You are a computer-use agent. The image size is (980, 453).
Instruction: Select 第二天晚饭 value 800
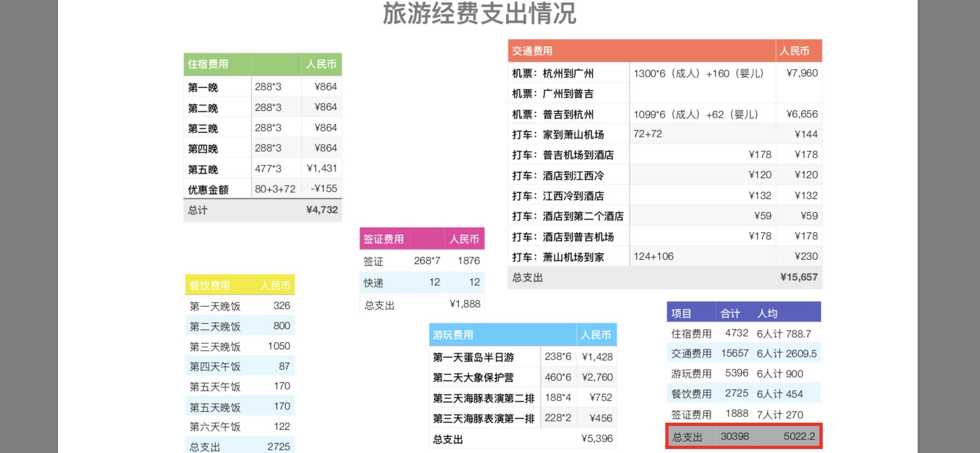(282, 326)
